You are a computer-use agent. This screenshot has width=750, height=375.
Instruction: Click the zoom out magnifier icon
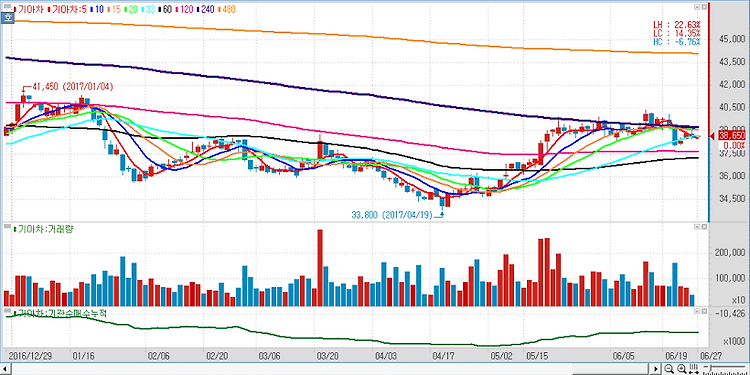[x=669, y=368]
